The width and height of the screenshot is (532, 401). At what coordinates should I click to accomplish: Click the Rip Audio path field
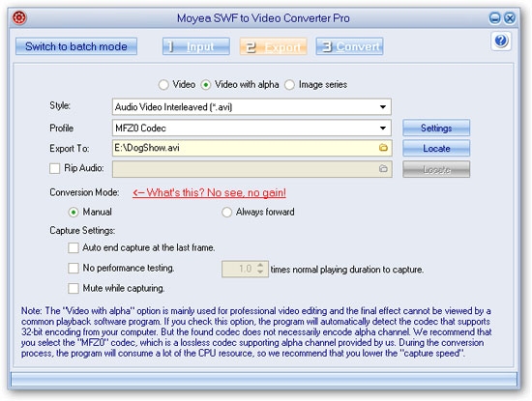252,169
